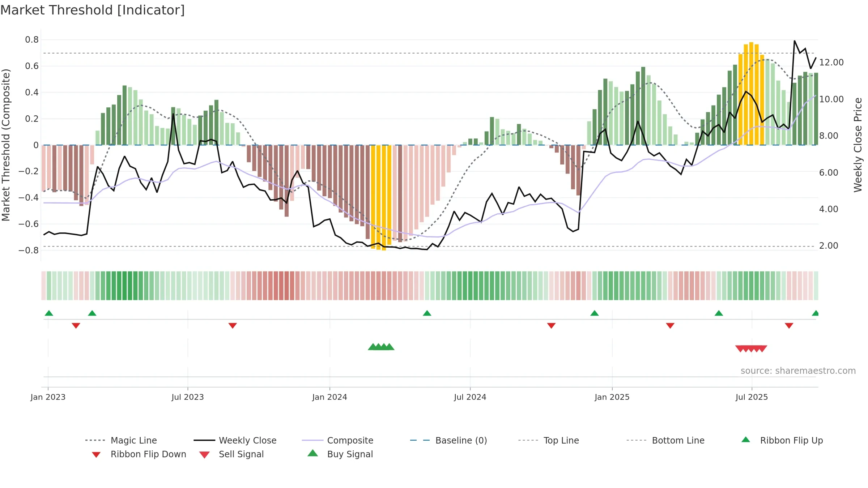
Task: Toggle the Buy Signal legend entry
Action: pos(340,454)
